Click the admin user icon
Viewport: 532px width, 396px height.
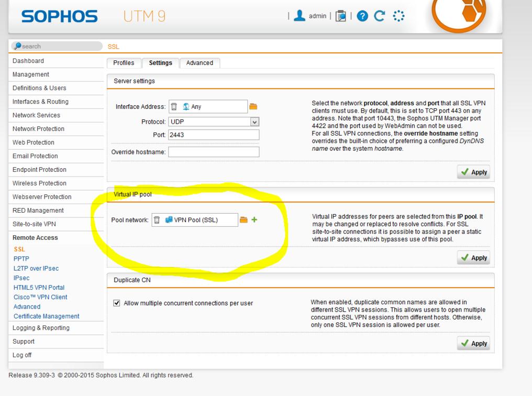click(x=300, y=16)
